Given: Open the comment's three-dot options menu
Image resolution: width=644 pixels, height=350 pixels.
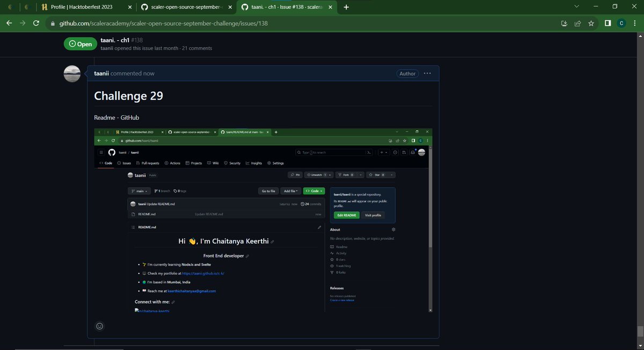Looking at the screenshot, I should [427, 73].
